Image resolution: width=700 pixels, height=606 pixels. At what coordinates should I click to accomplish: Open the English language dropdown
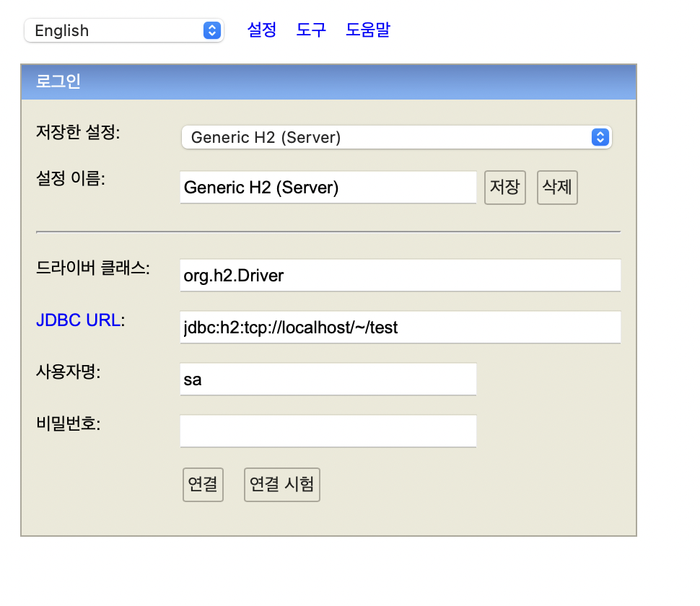click(124, 30)
